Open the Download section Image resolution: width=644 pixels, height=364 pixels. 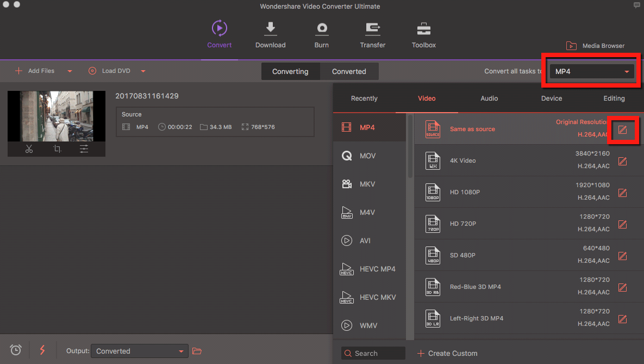[270, 34]
